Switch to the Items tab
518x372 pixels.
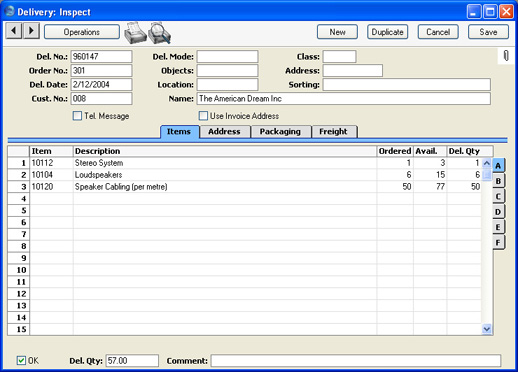point(179,132)
